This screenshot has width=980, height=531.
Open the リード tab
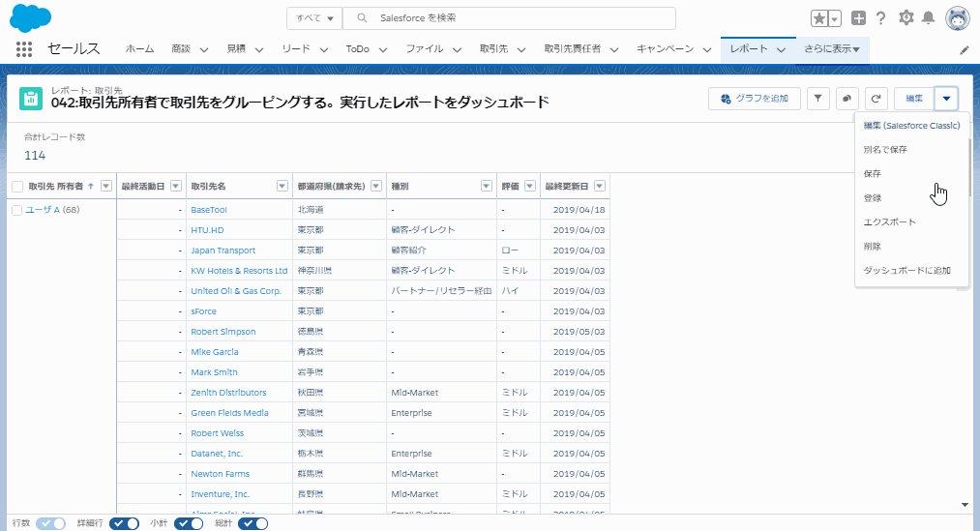click(x=296, y=48)
